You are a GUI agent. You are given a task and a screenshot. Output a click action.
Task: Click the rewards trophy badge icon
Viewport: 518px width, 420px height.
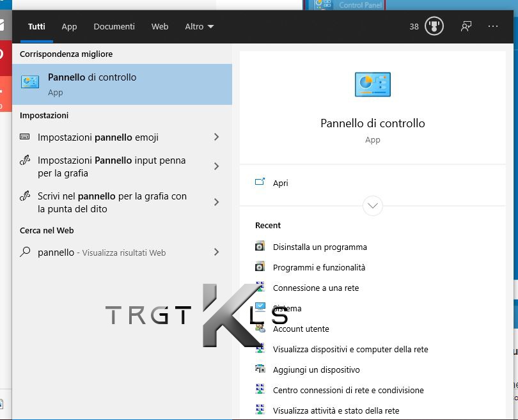pos(434,26)
